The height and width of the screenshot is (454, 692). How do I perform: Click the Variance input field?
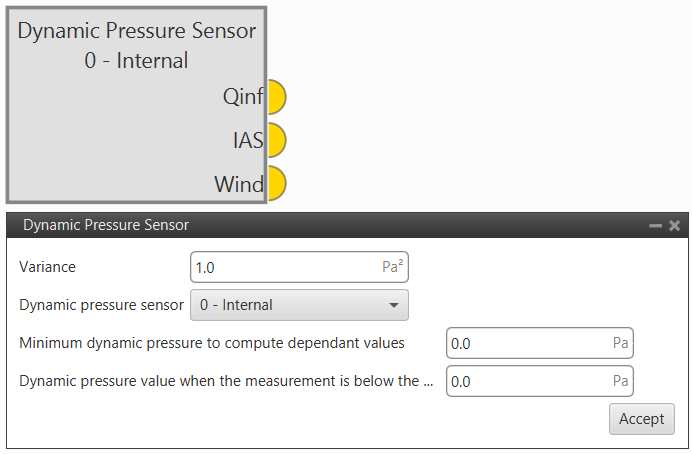[x=285, y=267]
